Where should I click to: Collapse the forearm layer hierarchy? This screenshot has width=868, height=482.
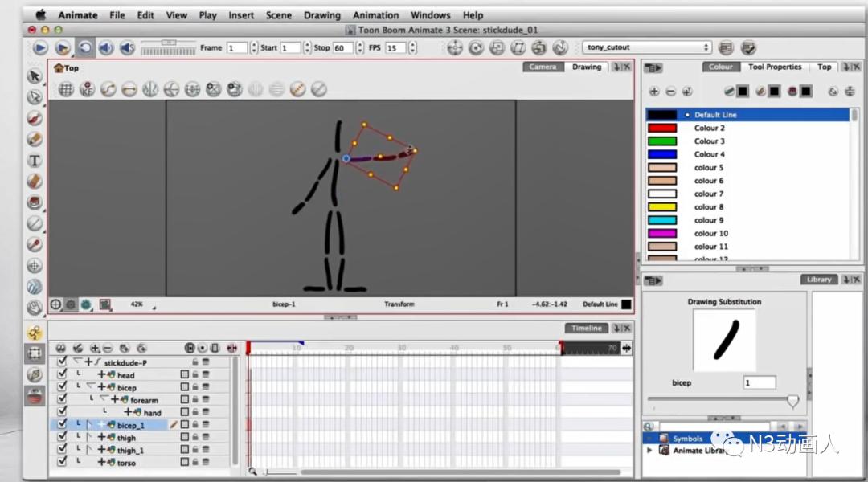point(104,399)
